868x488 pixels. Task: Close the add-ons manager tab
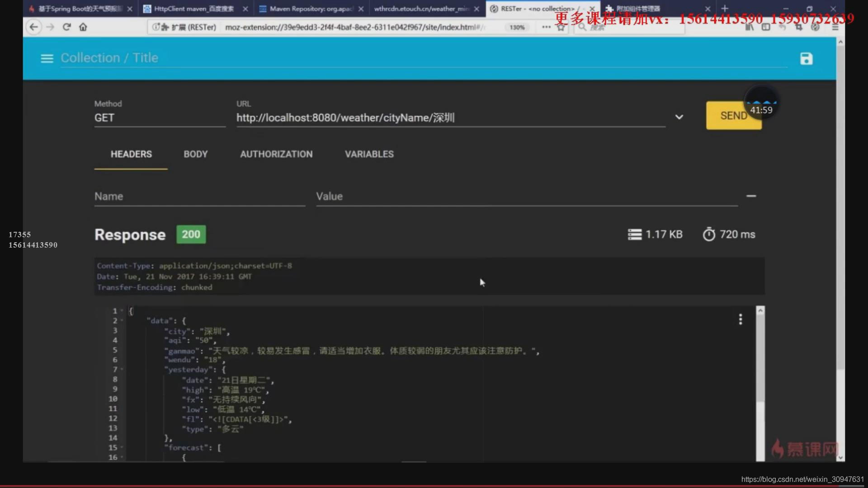click(x=708, y=9)
